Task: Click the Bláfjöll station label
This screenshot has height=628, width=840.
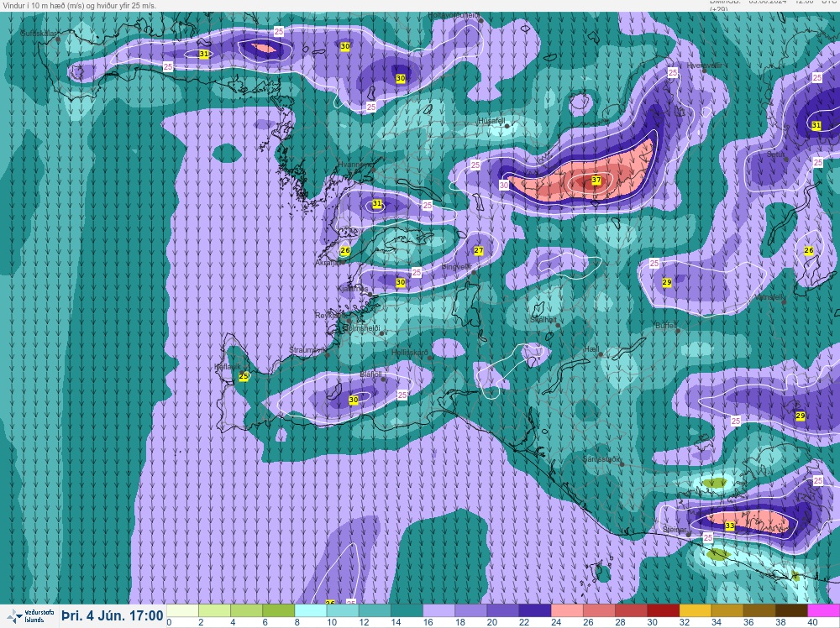Action: pyautogui.click(x=371, y=374)
